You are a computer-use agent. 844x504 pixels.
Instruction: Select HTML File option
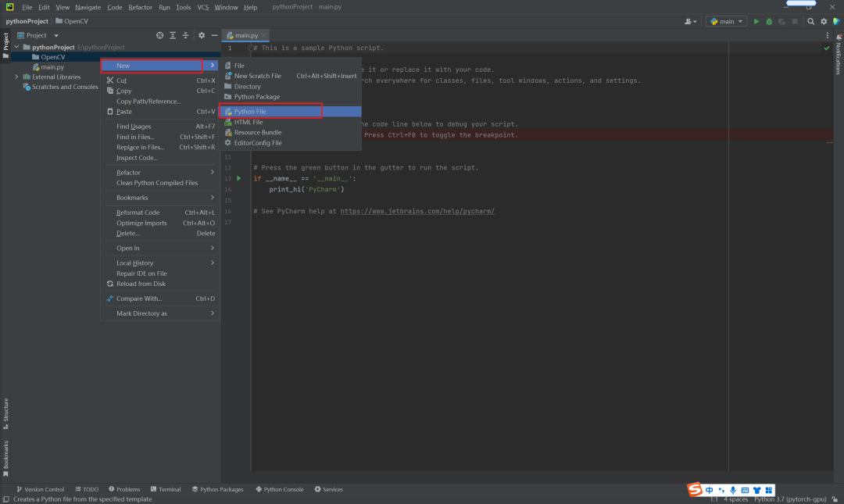291,122
